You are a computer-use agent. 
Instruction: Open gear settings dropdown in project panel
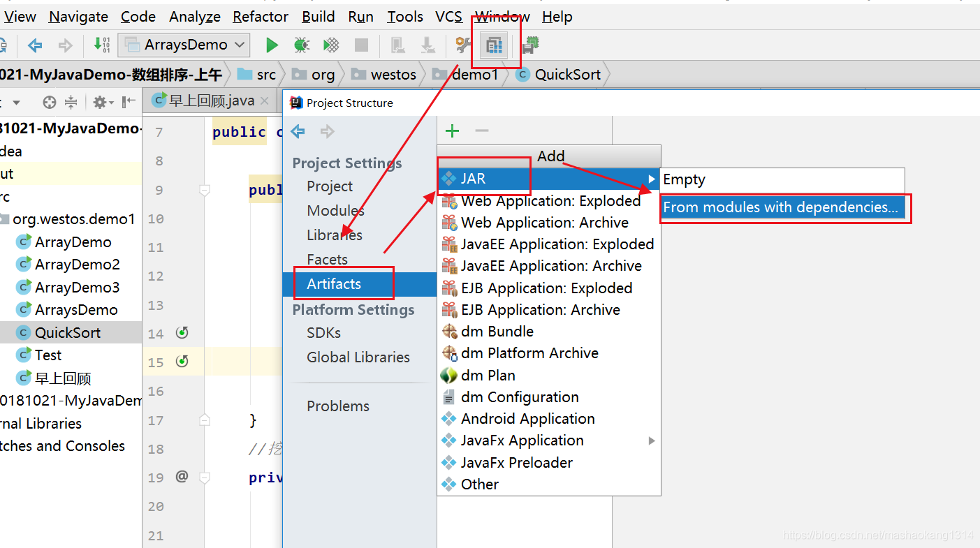[x=103, y=102]
